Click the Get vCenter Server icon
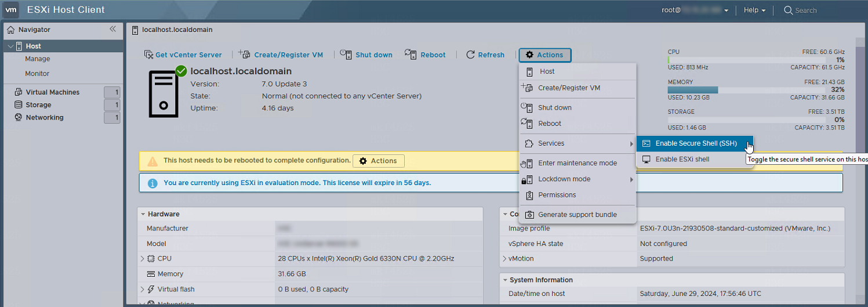The height and width of the screenshot is (307, 868). (x=149, y=55)
